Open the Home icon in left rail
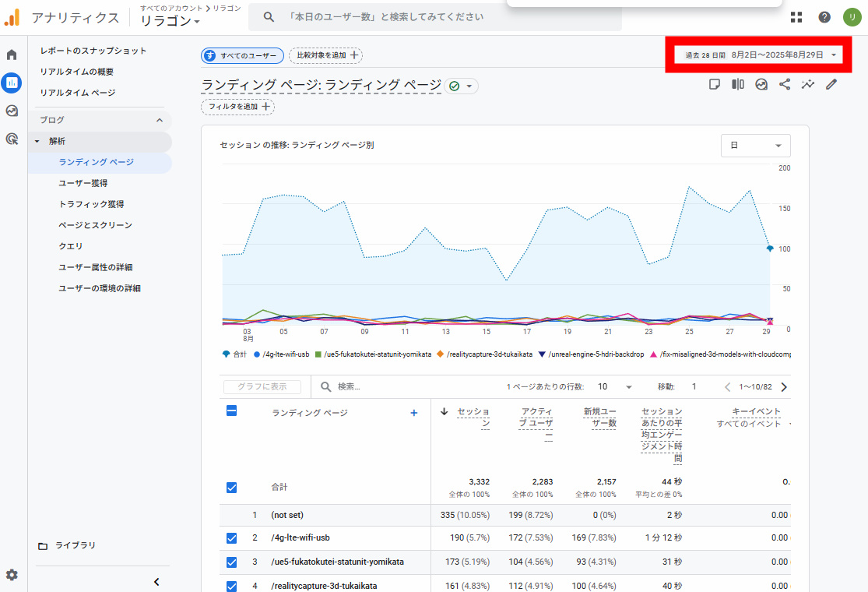868x592 pixels. click(x=12, y=55)
